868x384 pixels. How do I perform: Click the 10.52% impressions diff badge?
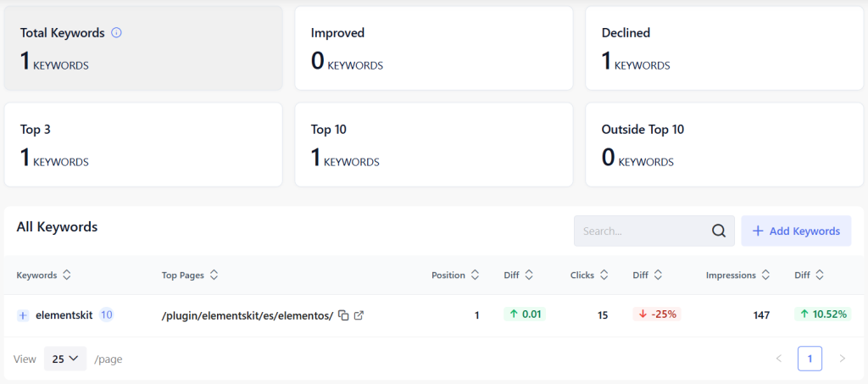pyautogui.click(x=823, y=314)
